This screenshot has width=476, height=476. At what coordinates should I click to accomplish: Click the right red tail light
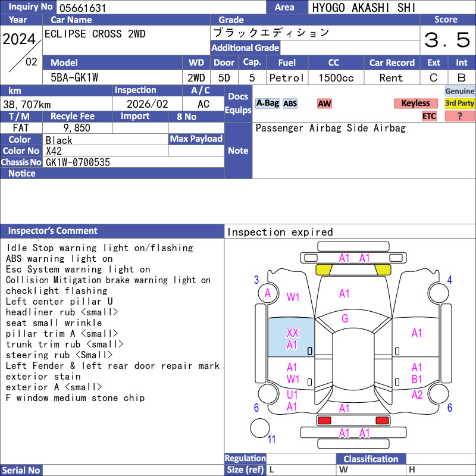(382, 421)
